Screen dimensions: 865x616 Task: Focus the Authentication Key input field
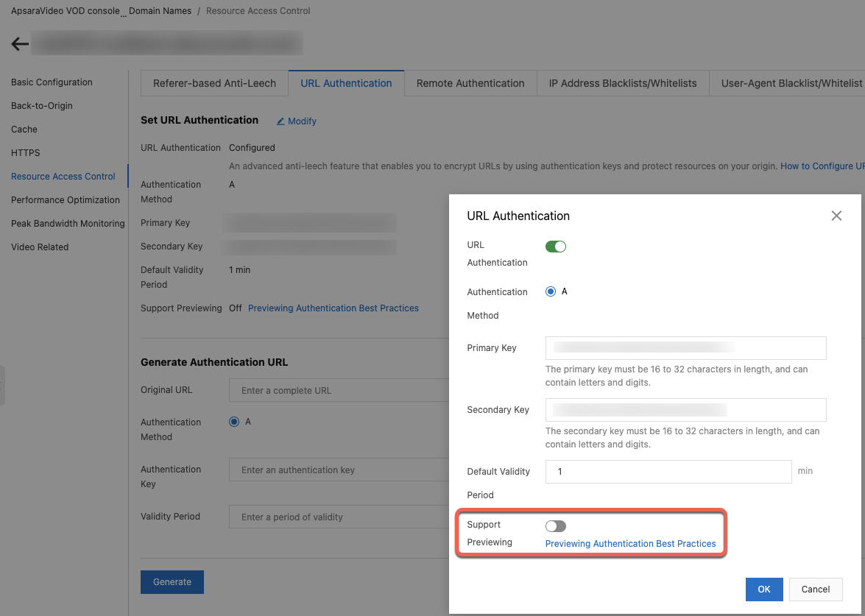tap(339, 470)
